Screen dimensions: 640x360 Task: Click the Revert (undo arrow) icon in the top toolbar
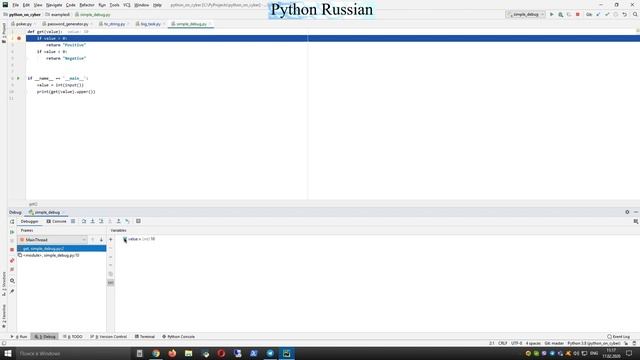[x=624, y=14]
